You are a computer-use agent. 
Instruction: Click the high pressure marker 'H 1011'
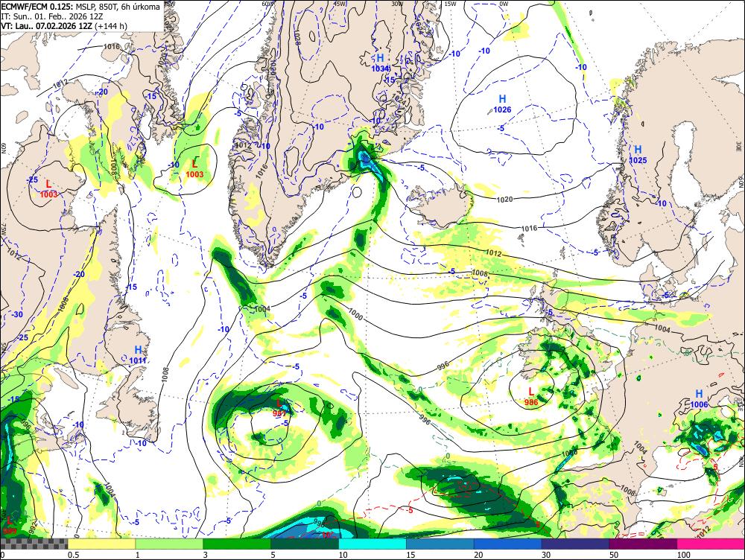(138, 354)
